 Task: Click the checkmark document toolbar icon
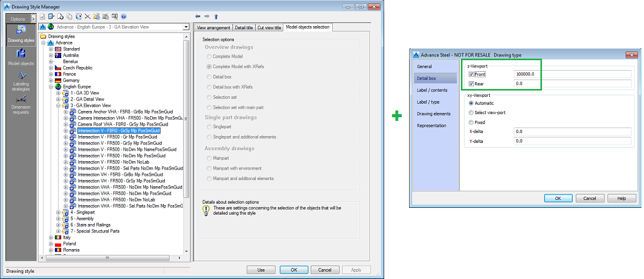[42, 17]
